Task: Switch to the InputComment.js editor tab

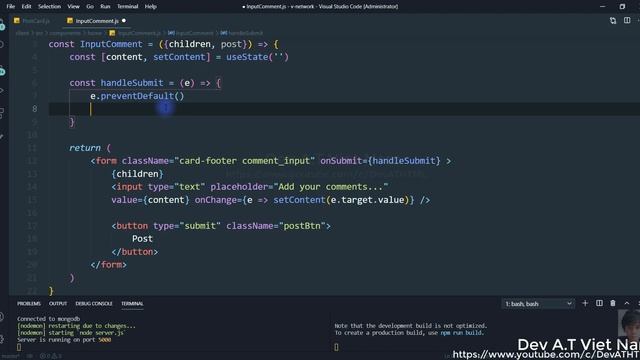Action: [97, 21]
